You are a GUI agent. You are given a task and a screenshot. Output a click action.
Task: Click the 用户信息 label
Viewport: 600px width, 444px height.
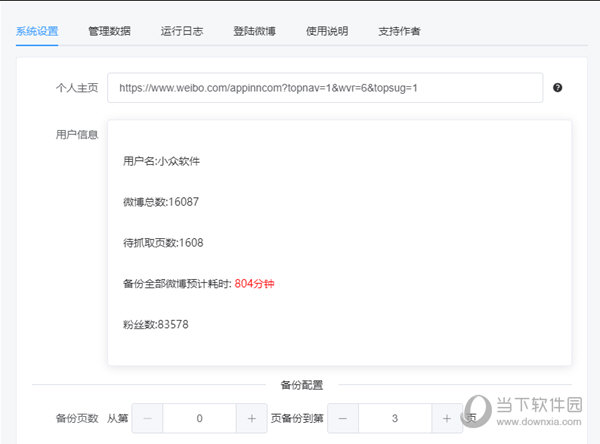tap(77, 134)
